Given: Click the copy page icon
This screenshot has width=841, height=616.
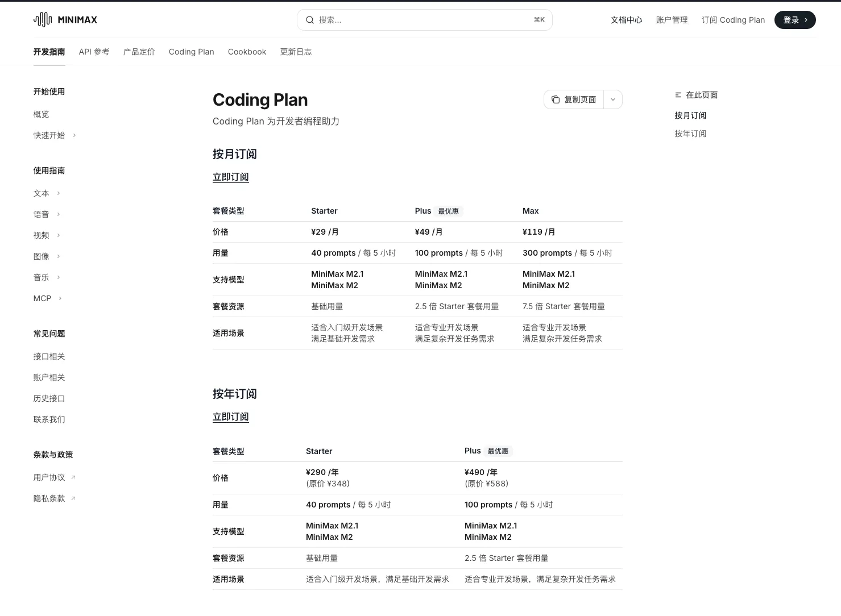Looking at the screenshot, I should (556, 99).
